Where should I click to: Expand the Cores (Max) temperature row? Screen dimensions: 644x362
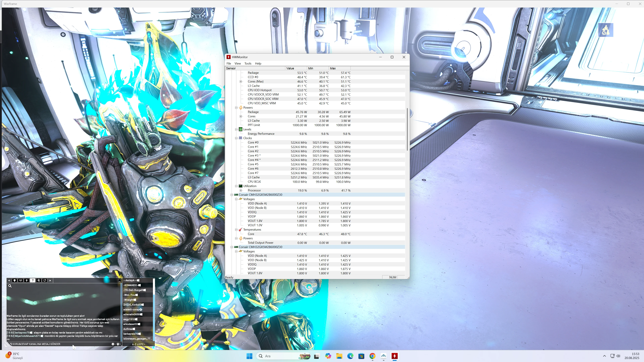(x=241, y=81)
